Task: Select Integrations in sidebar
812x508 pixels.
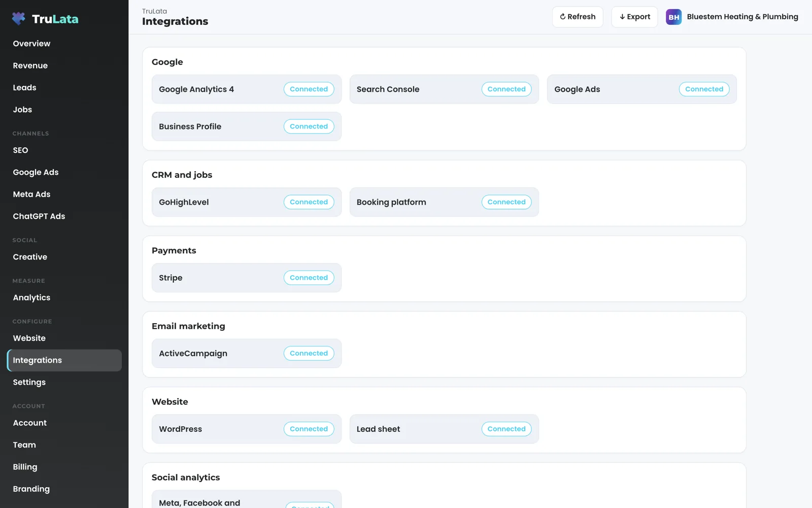Action: point(64,360)
